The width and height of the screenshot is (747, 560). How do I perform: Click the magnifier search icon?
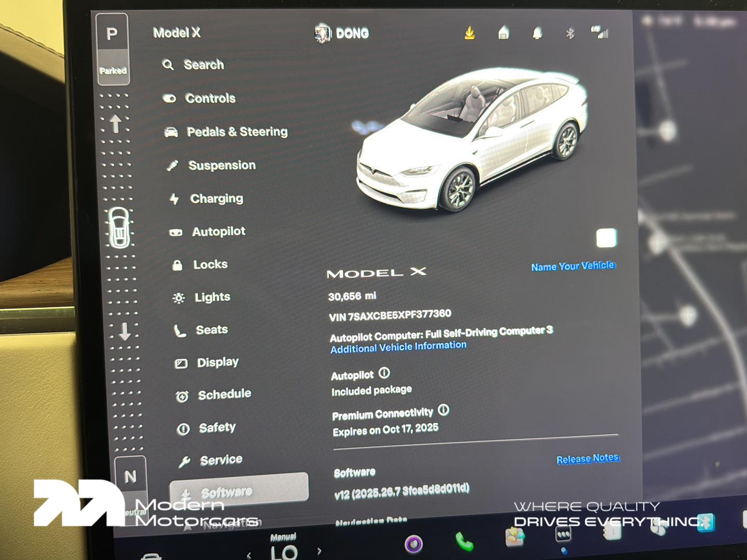(168, 65)
